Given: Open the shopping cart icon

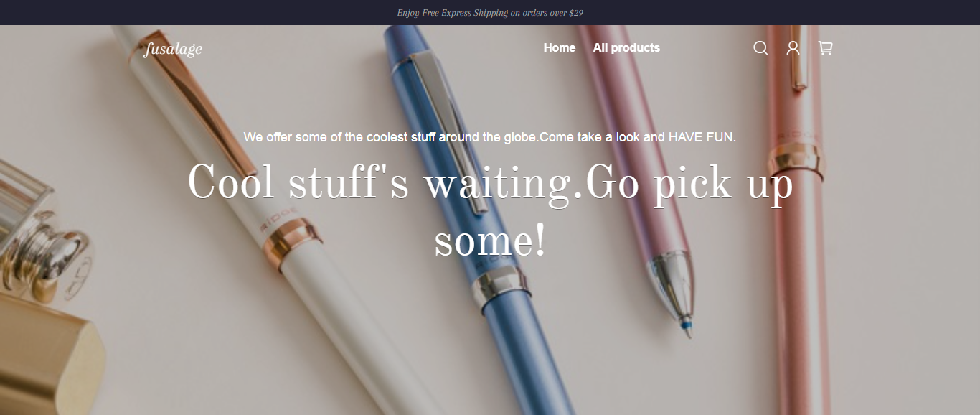Looking at the screenshot, I should pyautogui.click(x=825, y=48).
